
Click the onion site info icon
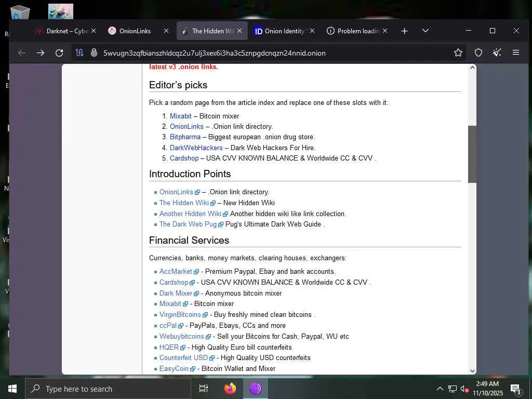click(94, 53)
